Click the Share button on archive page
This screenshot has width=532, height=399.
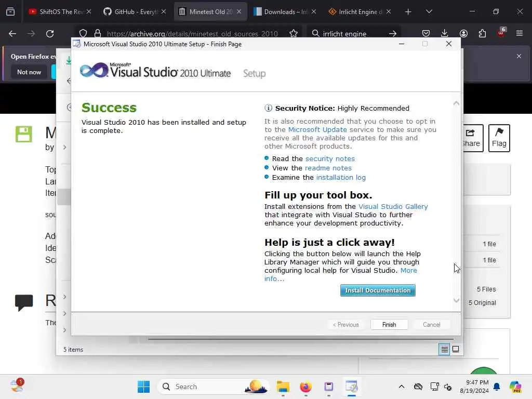pos(472,138)
